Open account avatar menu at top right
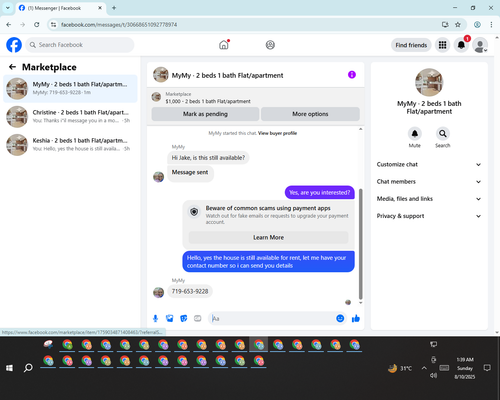 tap(480, 45)
